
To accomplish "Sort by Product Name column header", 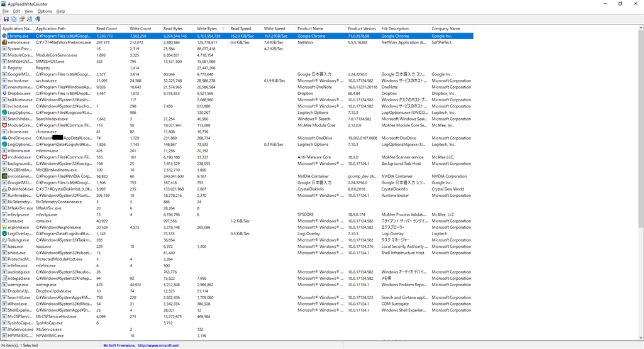I will 321,29.
